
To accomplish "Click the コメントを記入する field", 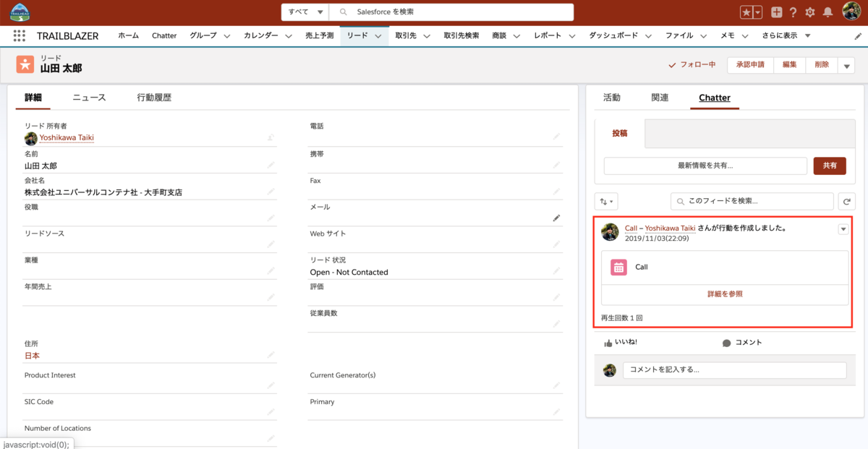I will tap(735, 369).
